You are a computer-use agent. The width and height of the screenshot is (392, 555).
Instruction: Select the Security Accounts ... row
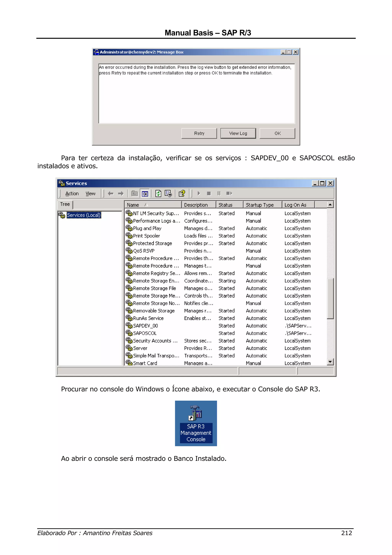point(226,341)
